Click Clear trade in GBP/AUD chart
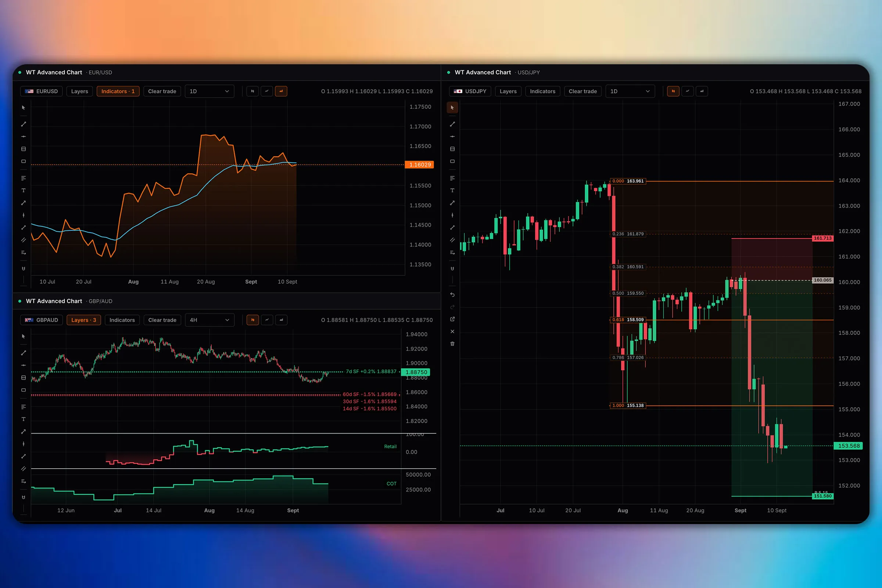Image resolution: width=882 pixels, height=588 pixels. (x=162, y=320)
